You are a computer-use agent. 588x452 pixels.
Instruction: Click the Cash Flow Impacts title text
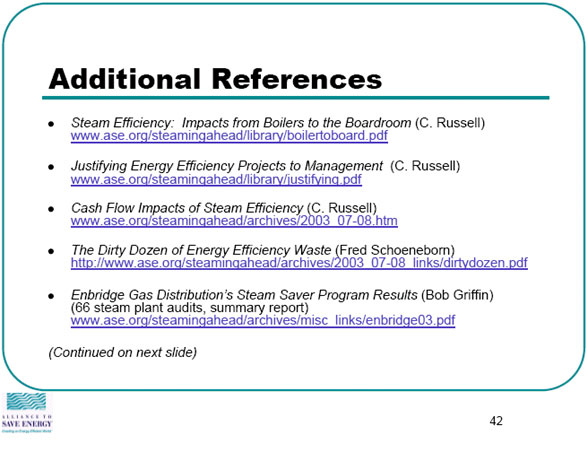187,208
